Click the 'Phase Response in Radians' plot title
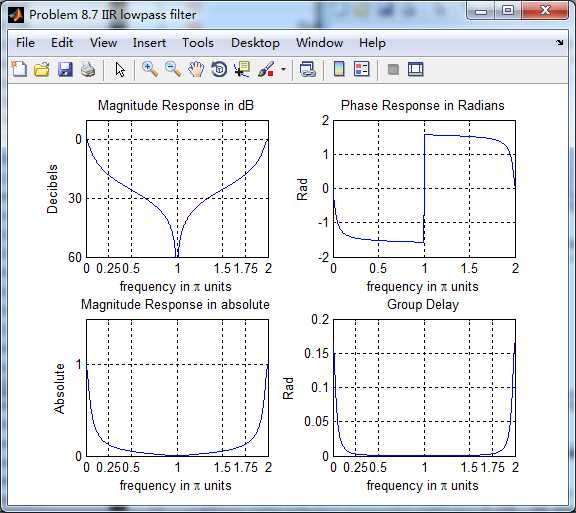This screenshot has width=576, height=513. tap(422, 105)
